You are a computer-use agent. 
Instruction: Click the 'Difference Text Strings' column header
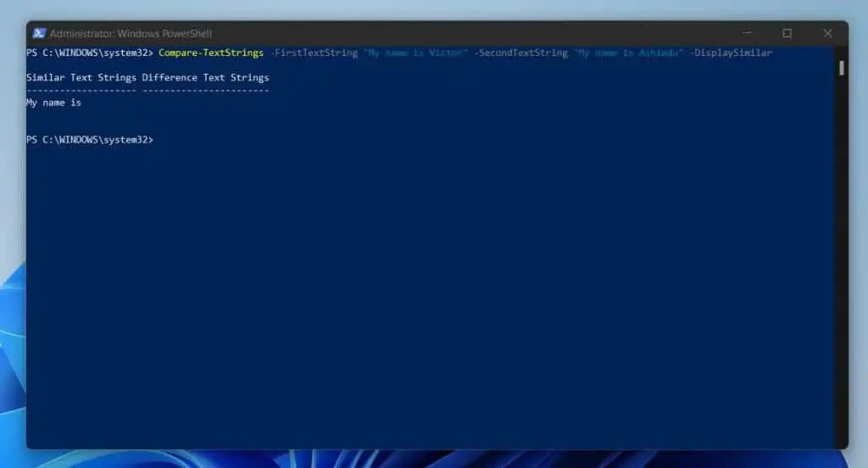tap(205, 77)
